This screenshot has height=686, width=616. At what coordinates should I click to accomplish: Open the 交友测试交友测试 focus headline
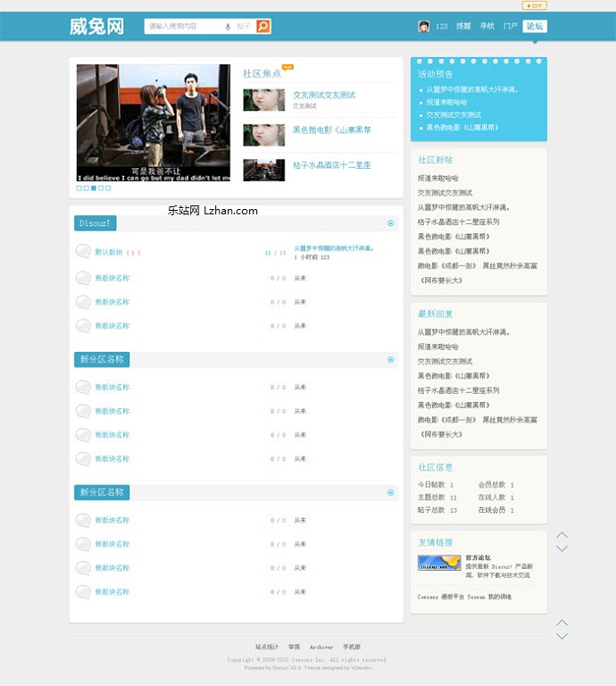pyautogui.click(x=324, y=95)
